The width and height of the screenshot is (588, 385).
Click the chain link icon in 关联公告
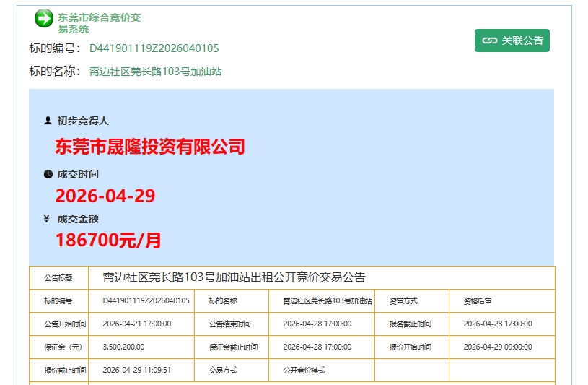coord(490,40)
